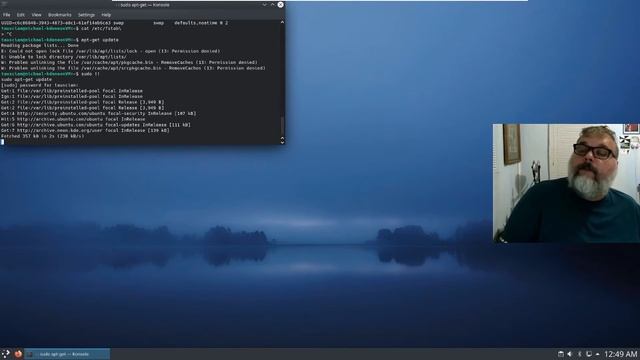The height and width of the screenshot is (360, 640).
Task: Open the Bluetooth tray icon
Action: (579, 354)
